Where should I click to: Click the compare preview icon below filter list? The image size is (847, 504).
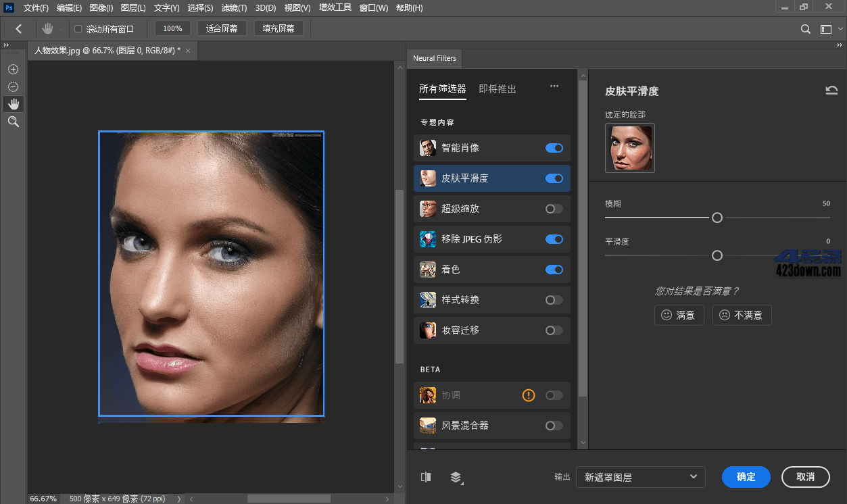click(x=426, y=477)
